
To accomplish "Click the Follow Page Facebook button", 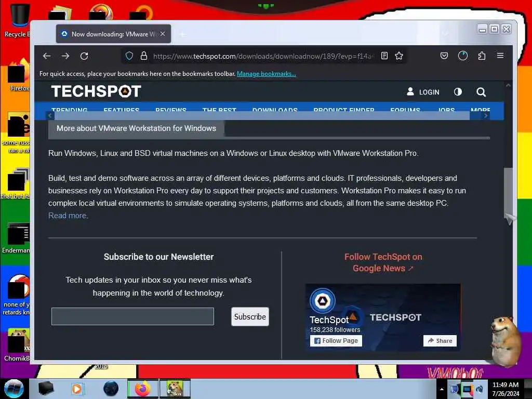I will click(x=336, y=341).
